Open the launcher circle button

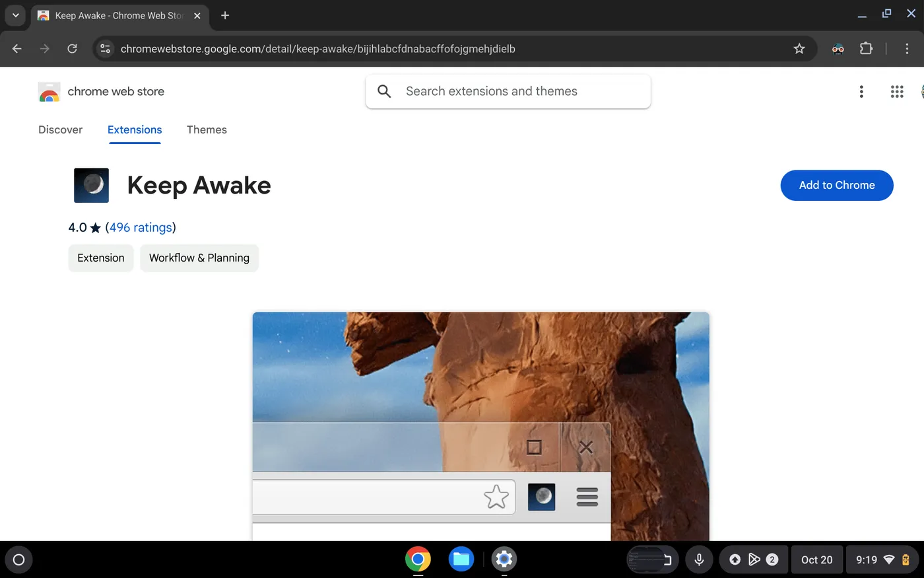[18, 560]
